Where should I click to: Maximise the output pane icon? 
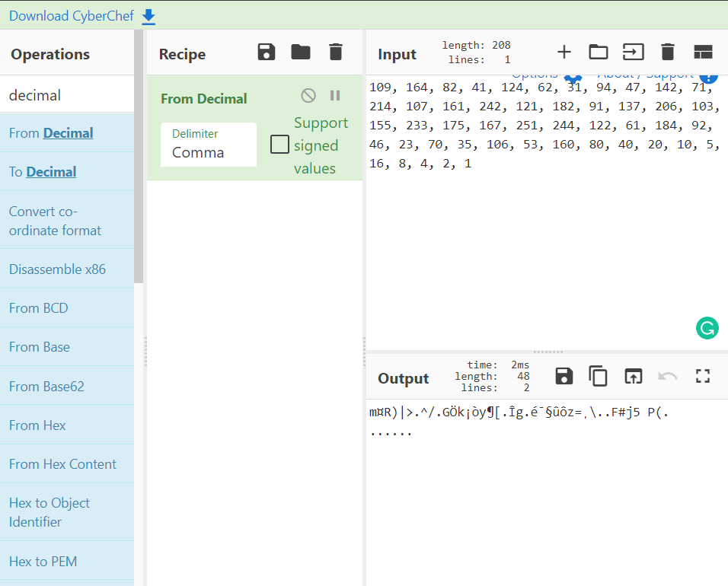[x=702, y=376]
